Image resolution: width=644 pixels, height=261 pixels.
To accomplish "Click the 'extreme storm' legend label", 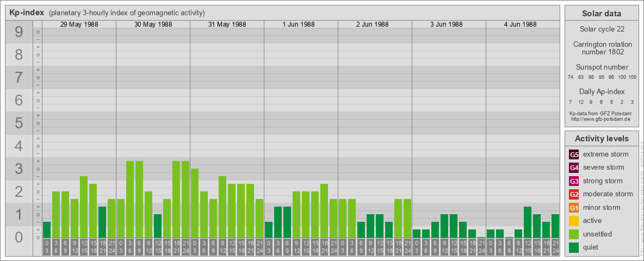I will point(606,154).
